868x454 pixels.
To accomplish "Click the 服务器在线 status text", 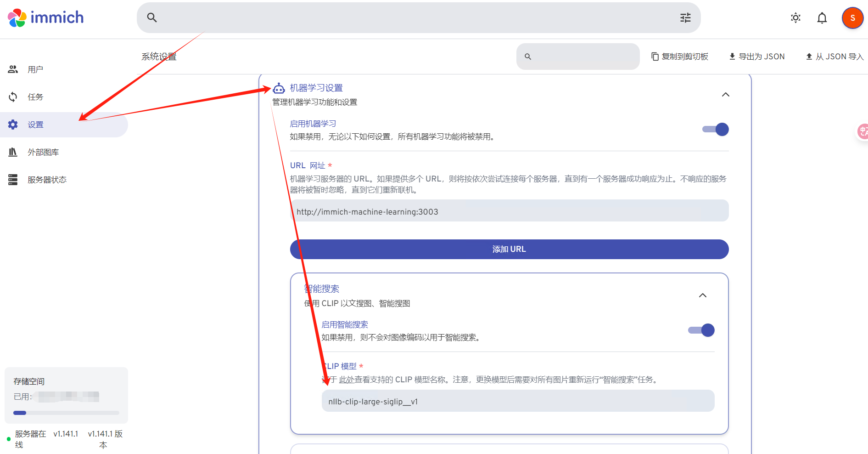I will [30, 439].
